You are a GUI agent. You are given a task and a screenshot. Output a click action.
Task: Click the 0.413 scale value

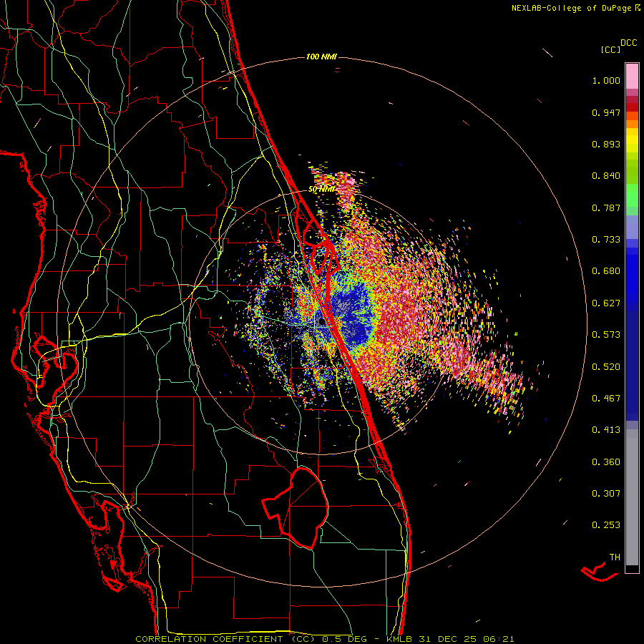pyautogui.click(x=606, y=430)
